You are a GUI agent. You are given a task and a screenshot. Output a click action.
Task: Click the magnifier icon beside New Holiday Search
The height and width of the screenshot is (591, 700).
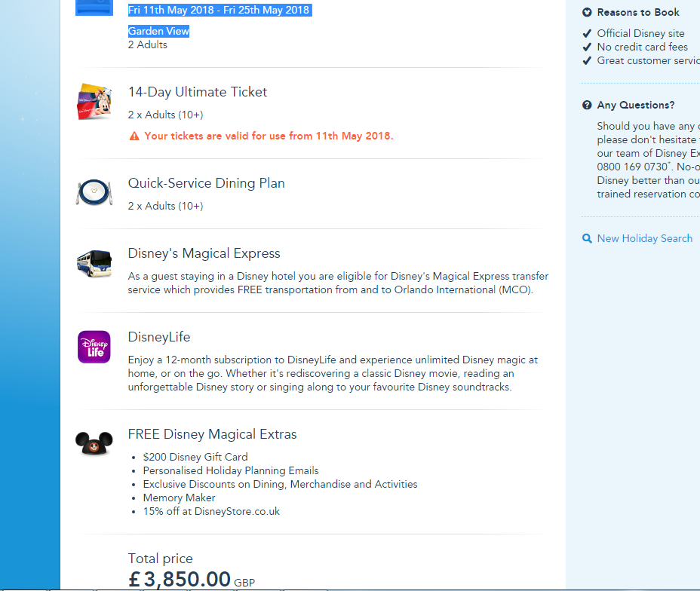click(587, 239)
